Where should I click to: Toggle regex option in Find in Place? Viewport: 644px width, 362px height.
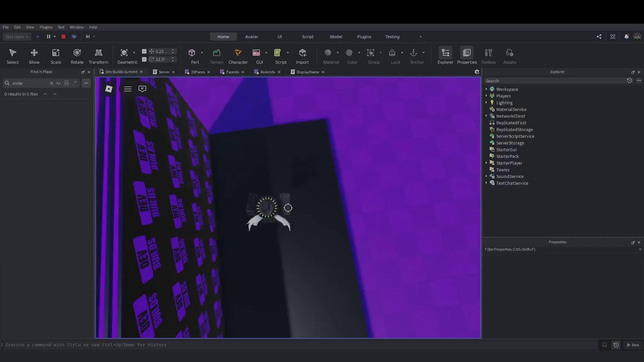pos(73,83)
